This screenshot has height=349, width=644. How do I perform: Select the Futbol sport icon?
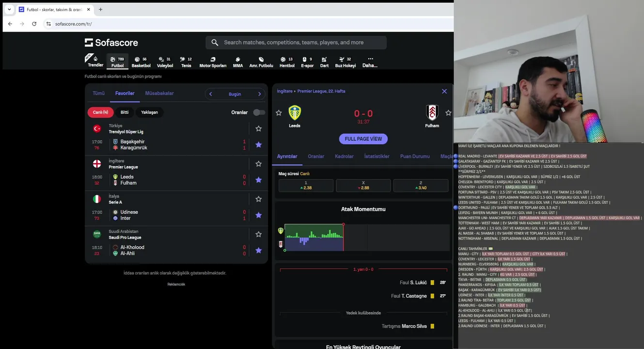117,62
